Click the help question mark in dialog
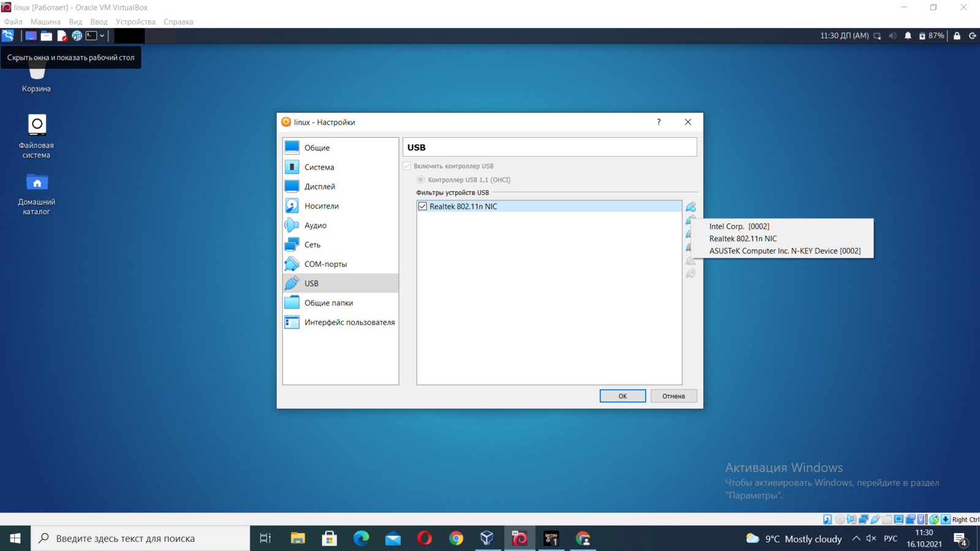The width and height of the screenshot is (980, 551). (659, 122)
